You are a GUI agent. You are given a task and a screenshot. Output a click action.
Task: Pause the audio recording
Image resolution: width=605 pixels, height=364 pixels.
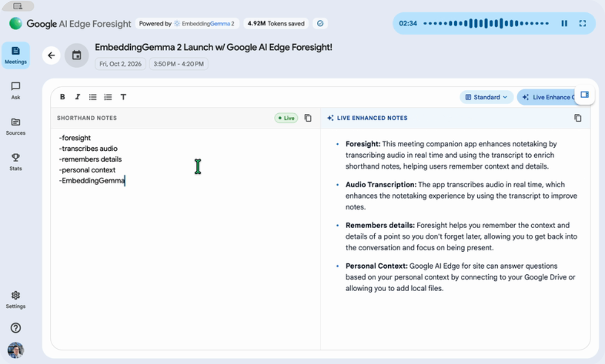tap(564, 24)
